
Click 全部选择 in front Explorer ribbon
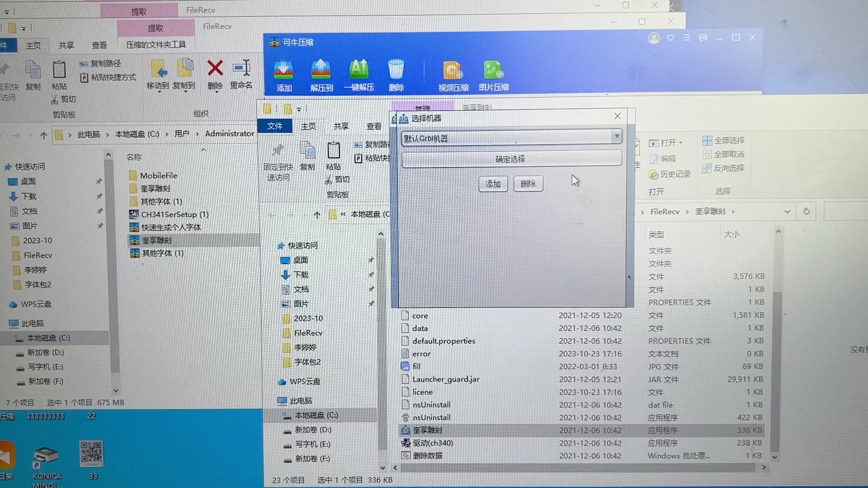click(x=723, y=141)
